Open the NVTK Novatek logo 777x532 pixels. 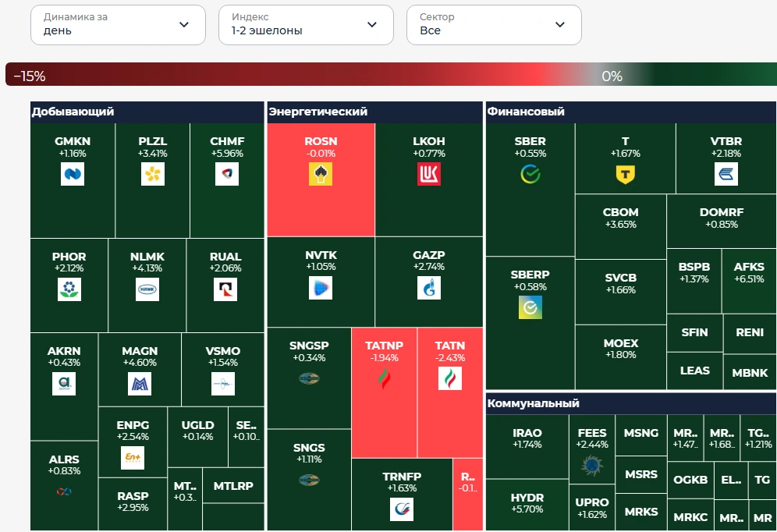(321, 288)
